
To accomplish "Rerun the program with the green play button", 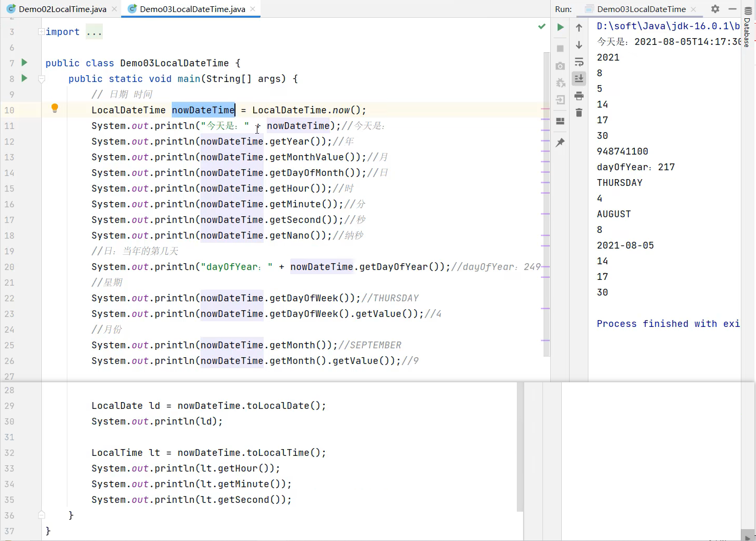I will 560,27.
